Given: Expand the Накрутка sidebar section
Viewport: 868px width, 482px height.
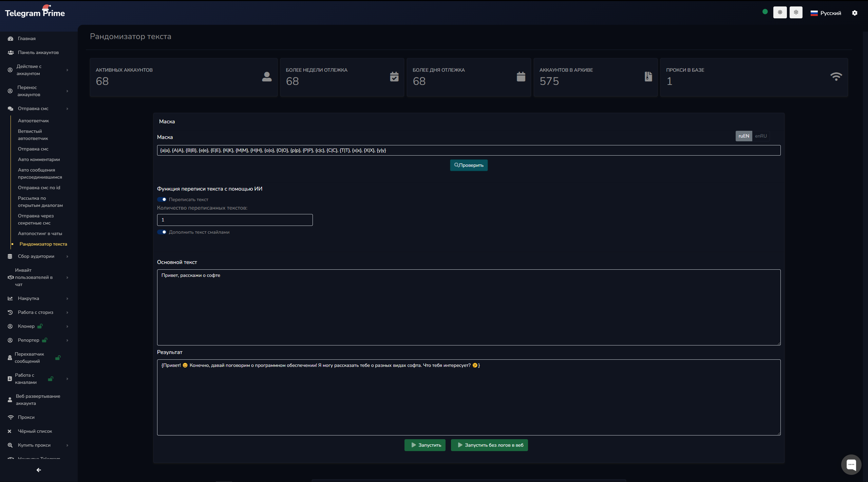Looking at the screenshot, I should coord(29,298).
